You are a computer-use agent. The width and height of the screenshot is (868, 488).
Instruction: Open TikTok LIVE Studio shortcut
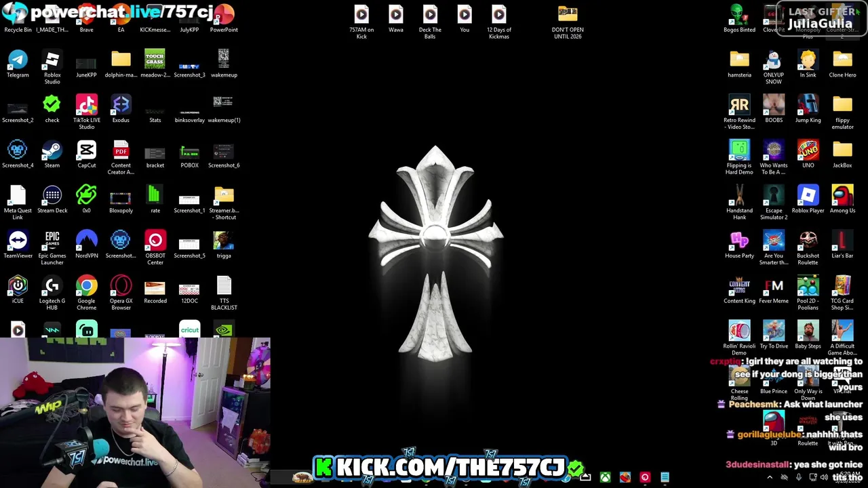tap(86, 112)
